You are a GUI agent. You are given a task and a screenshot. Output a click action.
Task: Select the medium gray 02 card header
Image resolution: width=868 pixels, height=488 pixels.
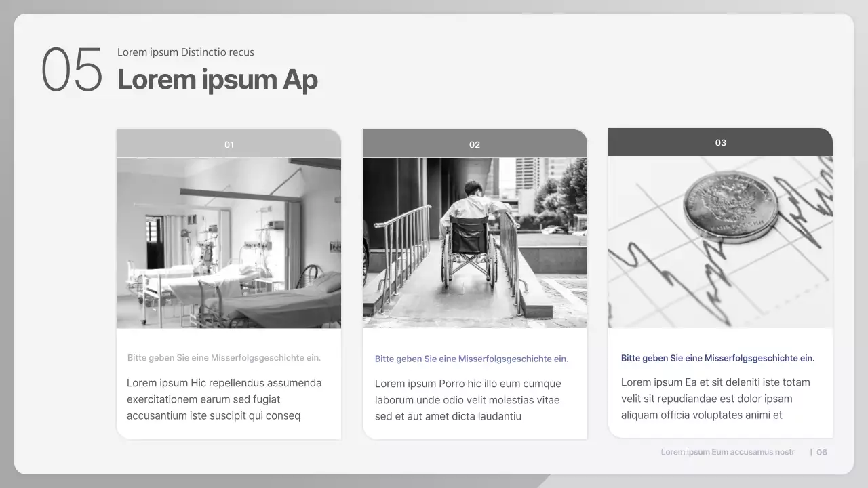coord(475,144)
